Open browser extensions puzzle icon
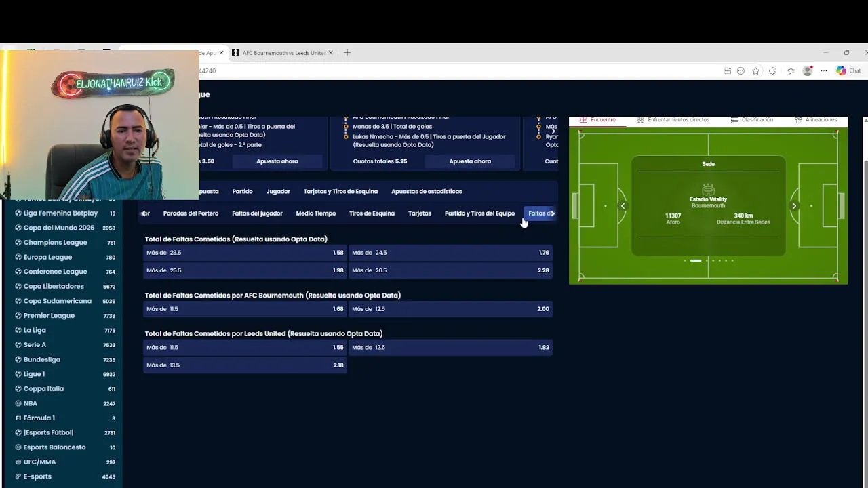Image resolution: width=868 pixels, height=488 pixels. [772, 70]
